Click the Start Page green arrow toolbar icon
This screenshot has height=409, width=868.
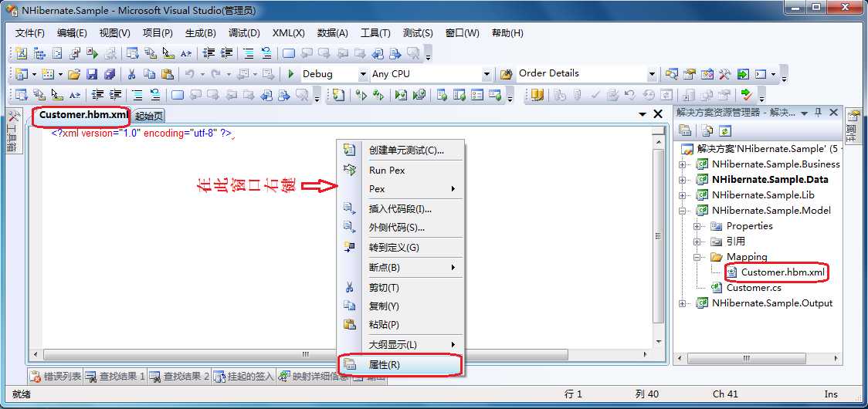tap(742, 73)
